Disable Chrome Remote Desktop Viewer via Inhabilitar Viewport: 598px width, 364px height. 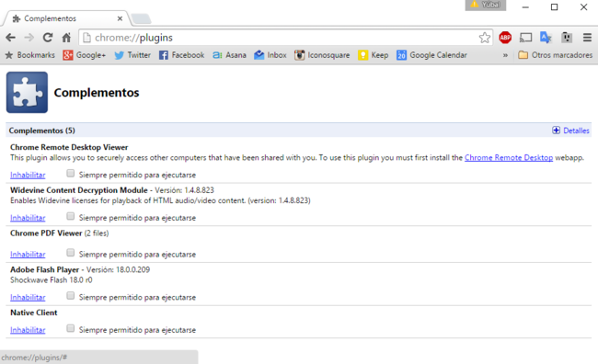(x=28, y=175)
